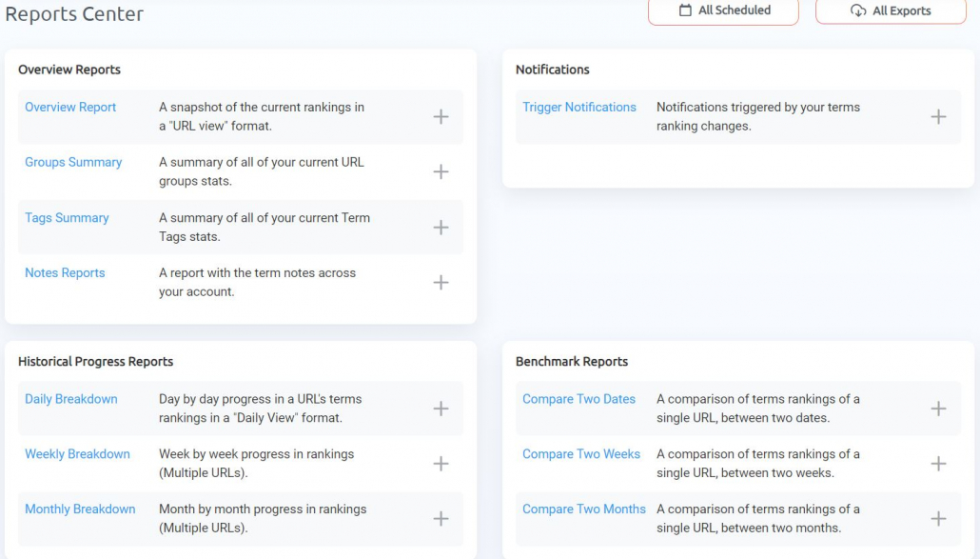Click the plus icon for Trigger Notifications
Viewport: 980px width, 559px height.
tap(938, 117)
